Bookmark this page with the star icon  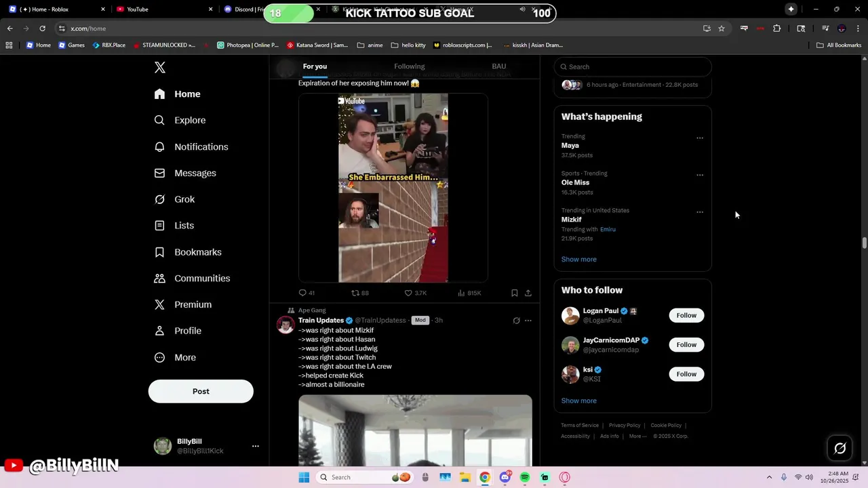(x=722, y=28)
